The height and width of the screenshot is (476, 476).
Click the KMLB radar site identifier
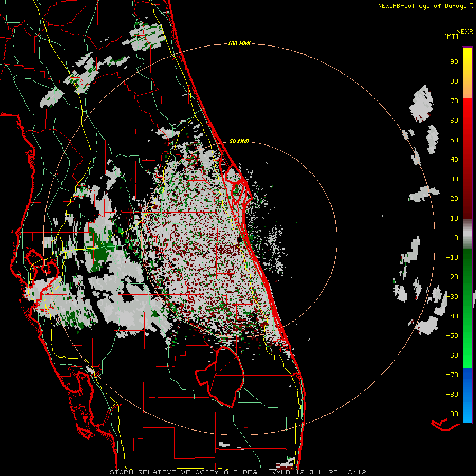tap(280, 472)
